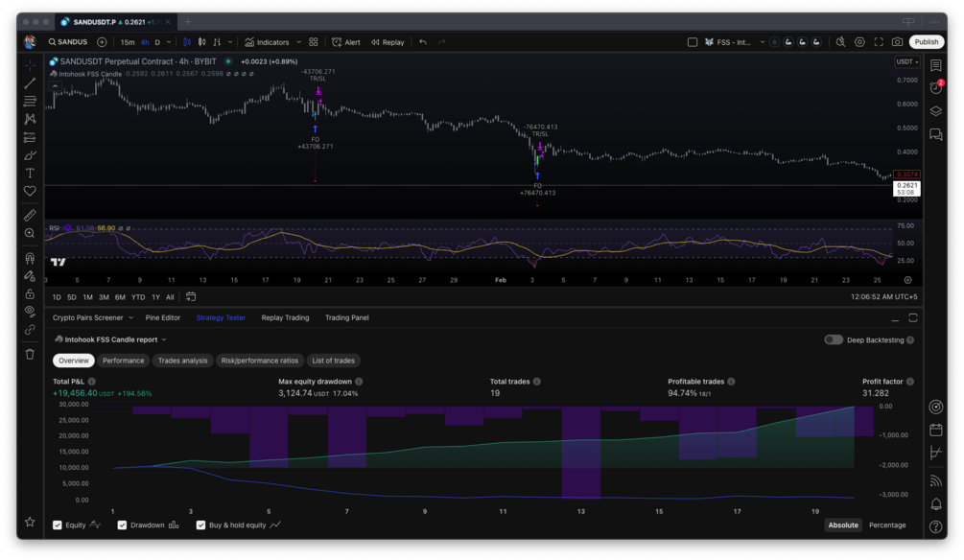Open the USDT currency dropdown
Image resolution: width=964 pixels, height=560 pixels.
[x=906, y=61]
